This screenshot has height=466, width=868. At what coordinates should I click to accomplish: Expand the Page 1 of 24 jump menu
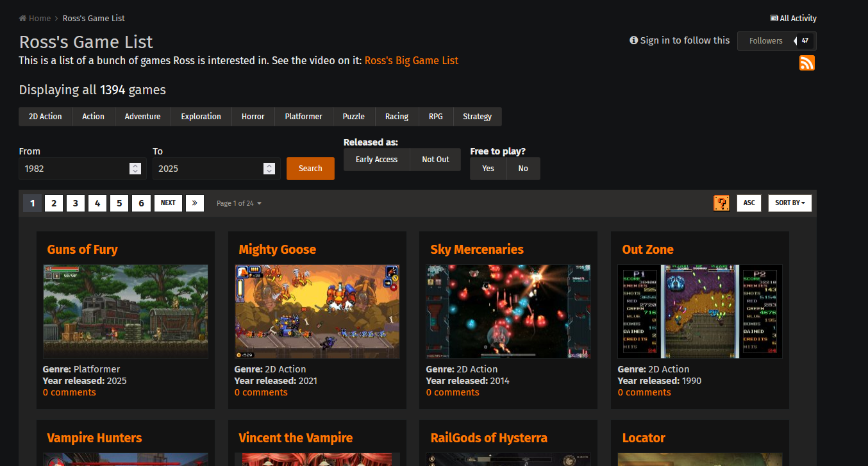pyautogui.click(x=239, y=203)
